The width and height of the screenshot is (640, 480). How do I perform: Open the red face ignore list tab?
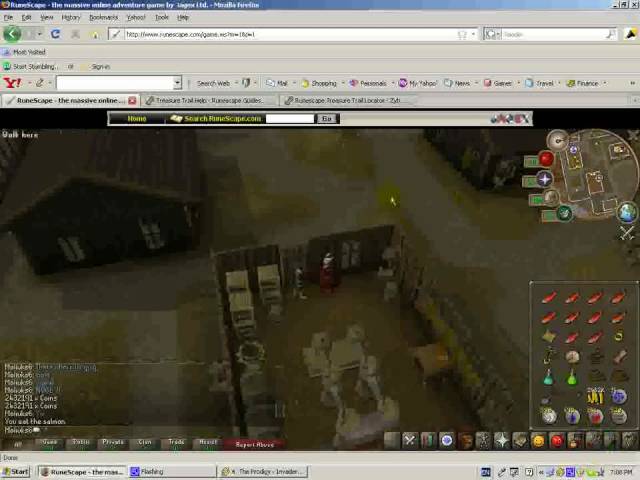[x=557, y=441]
